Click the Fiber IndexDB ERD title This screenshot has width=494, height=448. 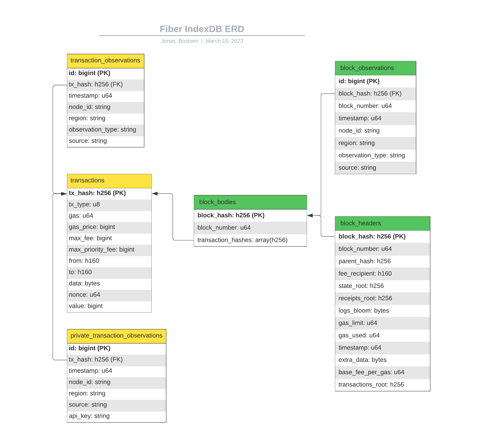[202, 29]
